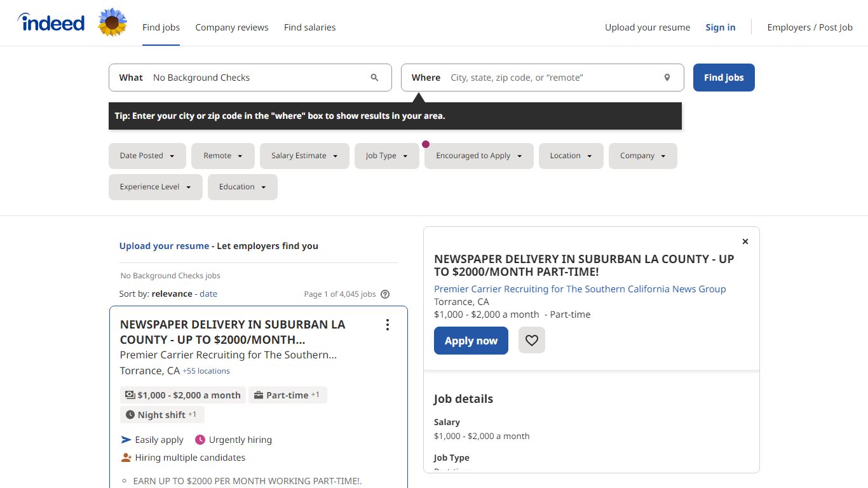The image size is (868, 488).
Task: Click the magnifier icon in What field
Action: [374, 78]
